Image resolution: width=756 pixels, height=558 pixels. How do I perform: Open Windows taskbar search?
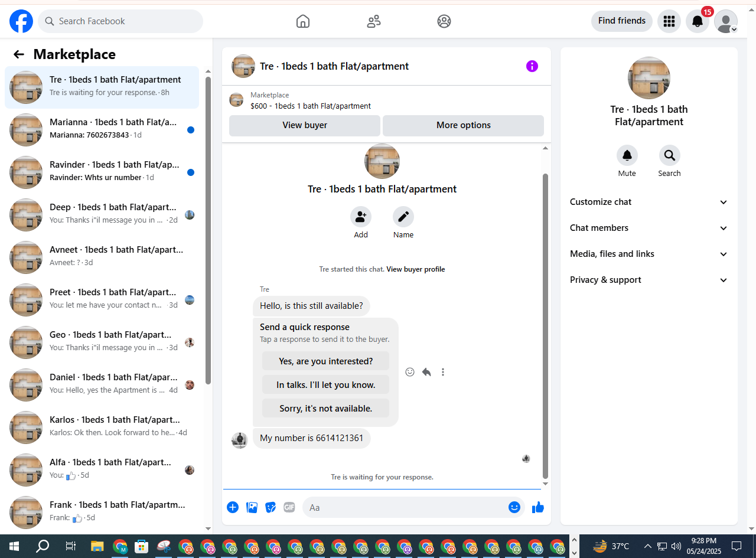(43, 546)
